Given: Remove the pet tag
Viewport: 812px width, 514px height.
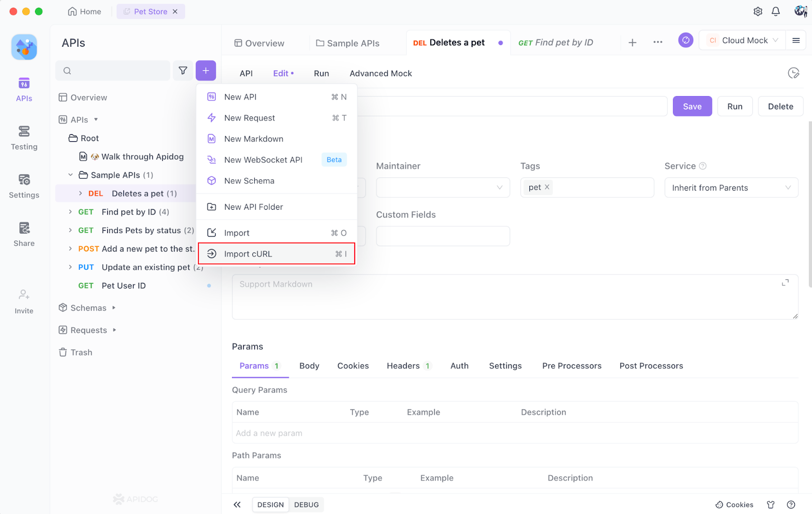Looking at the screenshot, I should (x=547, y=187).
